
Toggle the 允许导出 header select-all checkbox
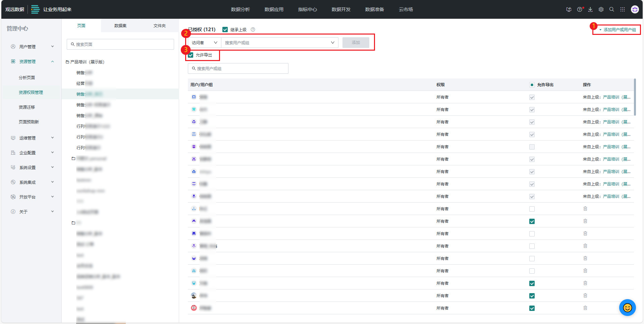[x=532, y=85]
